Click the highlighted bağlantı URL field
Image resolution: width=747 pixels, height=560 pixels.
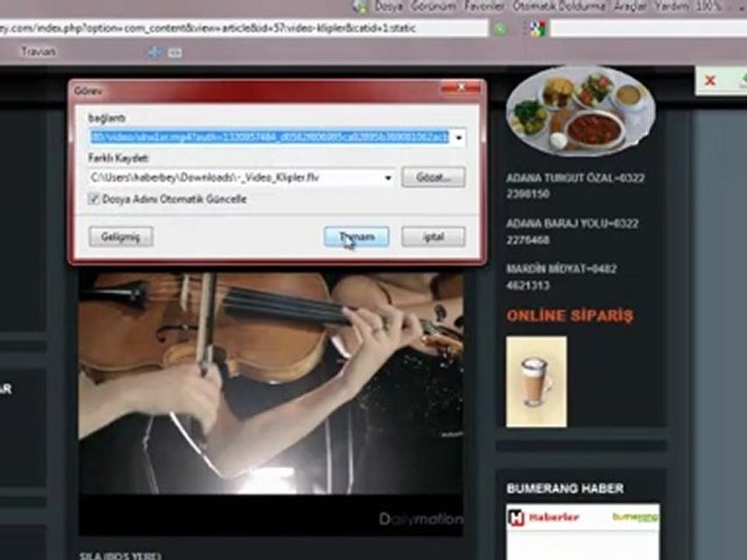[270, 137]
